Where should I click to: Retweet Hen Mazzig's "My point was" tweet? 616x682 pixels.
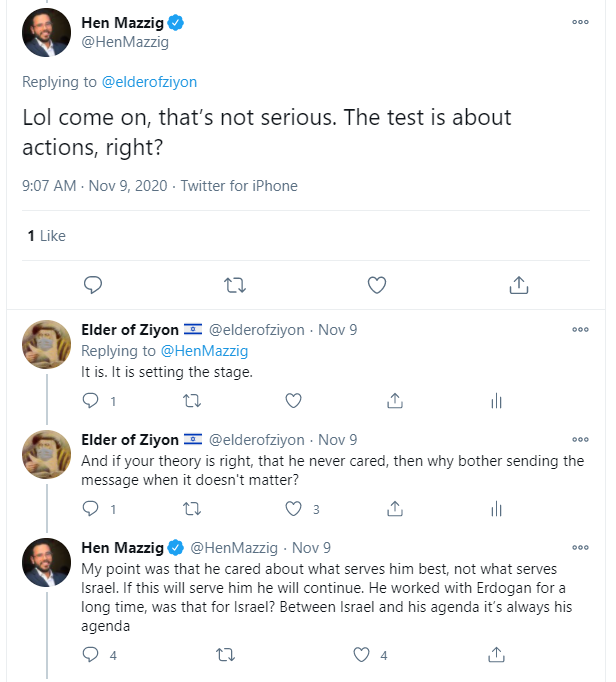point(225,655)
